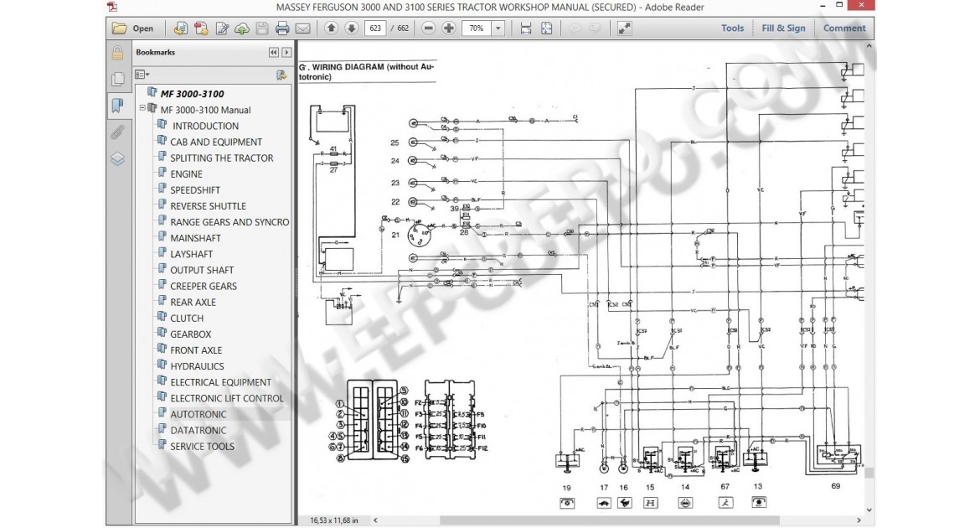Screen dimensions: 980x528
Task: Click the Create PDF online icon
Action: pos(181,28)
